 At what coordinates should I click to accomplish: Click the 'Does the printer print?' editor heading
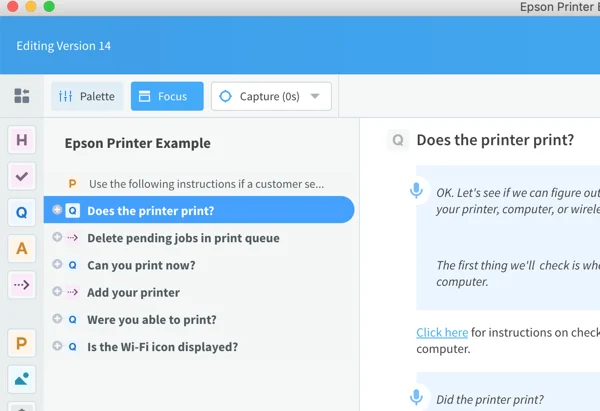tap(495, 140)
